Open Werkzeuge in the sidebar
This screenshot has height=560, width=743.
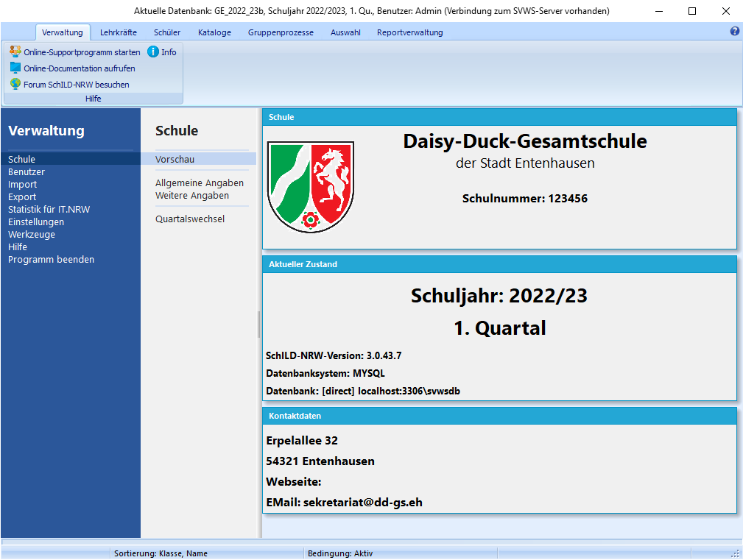tap(32, 234)
